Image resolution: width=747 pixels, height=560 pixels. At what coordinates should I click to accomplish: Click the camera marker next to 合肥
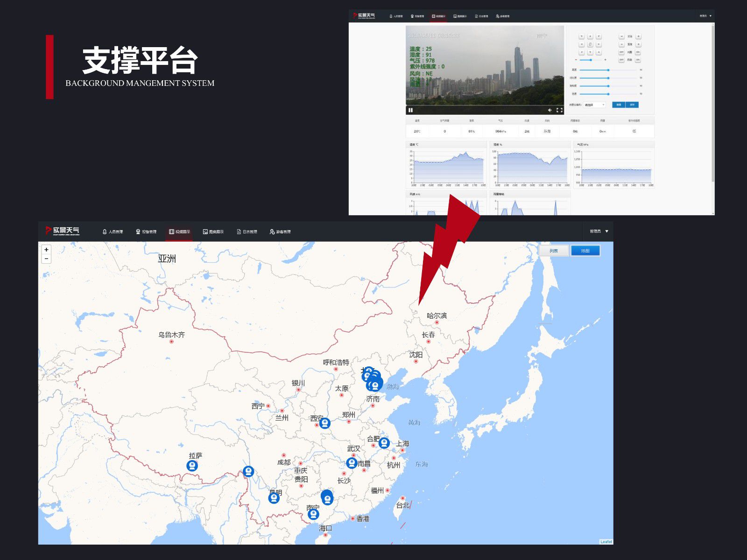pyautogui.click(x=384, y=442)
